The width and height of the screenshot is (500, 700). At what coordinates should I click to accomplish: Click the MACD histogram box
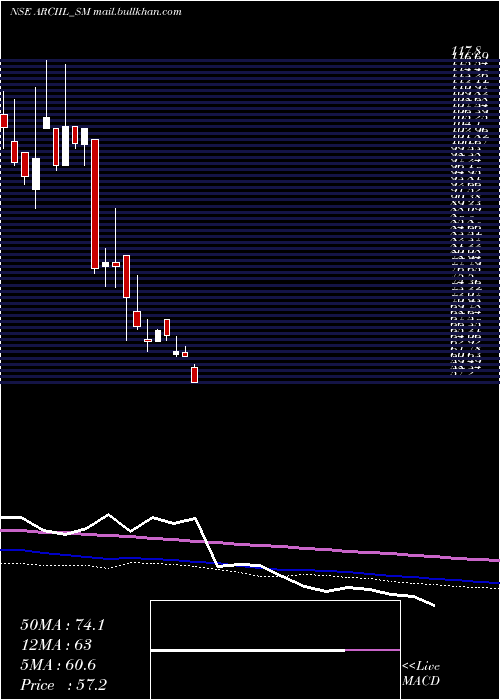click(x=275, y=650)
